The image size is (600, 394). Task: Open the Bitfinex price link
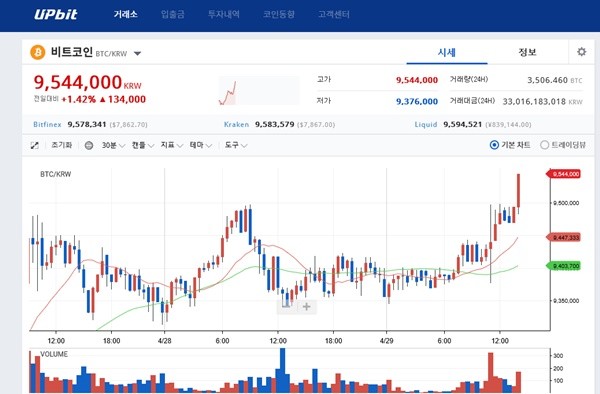point(47,125)
